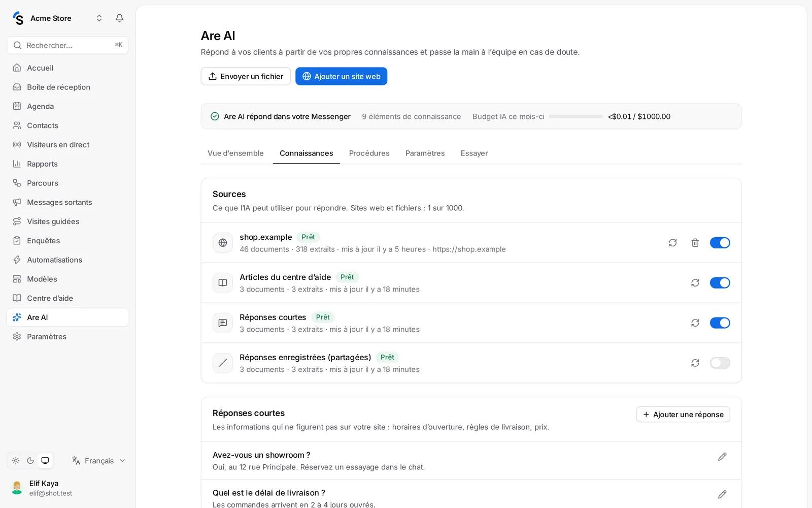Screen dimensions: 812x508
Task: Focus the Rechercher search field
Action: click(67, 45)
